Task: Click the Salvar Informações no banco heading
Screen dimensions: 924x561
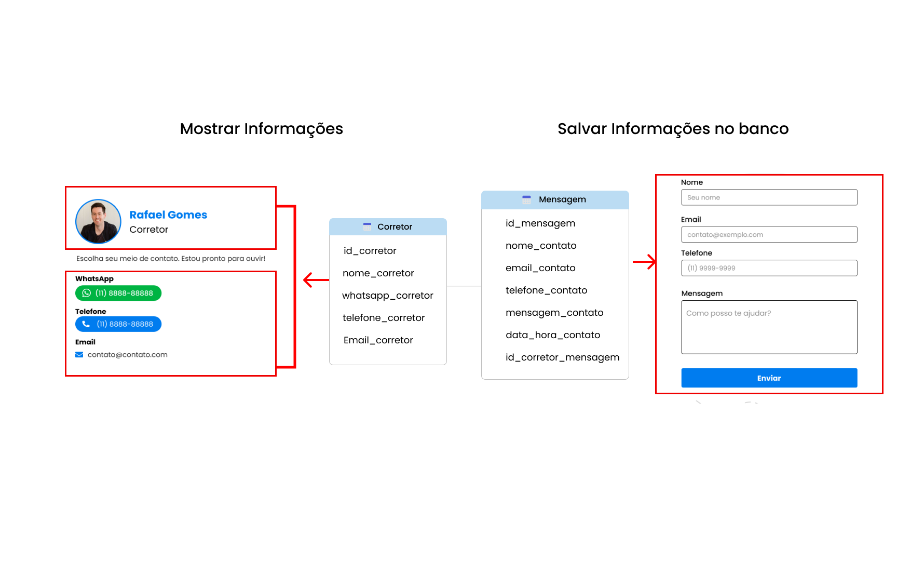Action: click(673, 129)
